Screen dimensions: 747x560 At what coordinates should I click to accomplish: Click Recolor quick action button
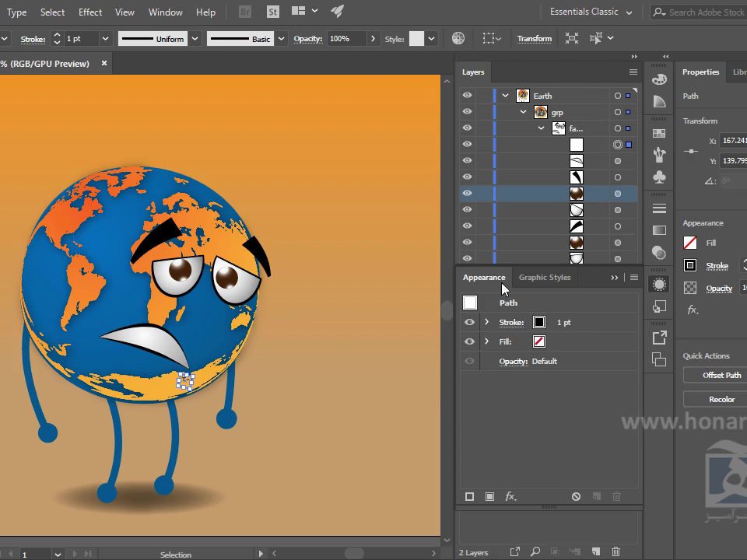point(721,399)
